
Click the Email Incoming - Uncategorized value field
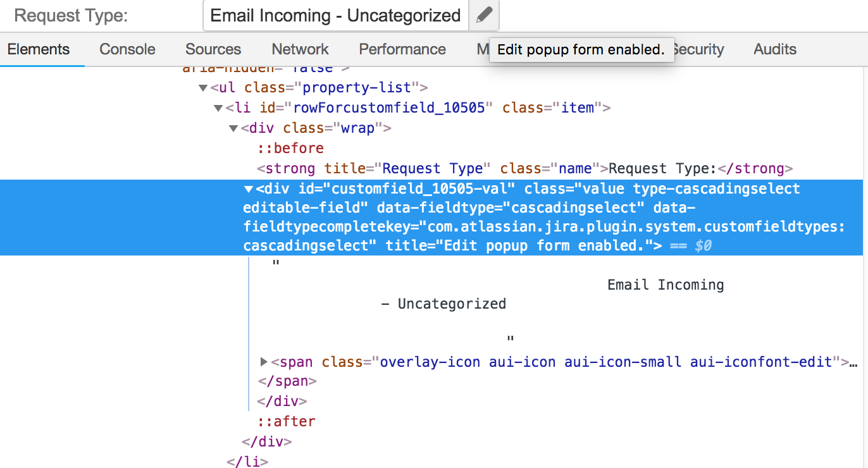(x=335, y=15)
